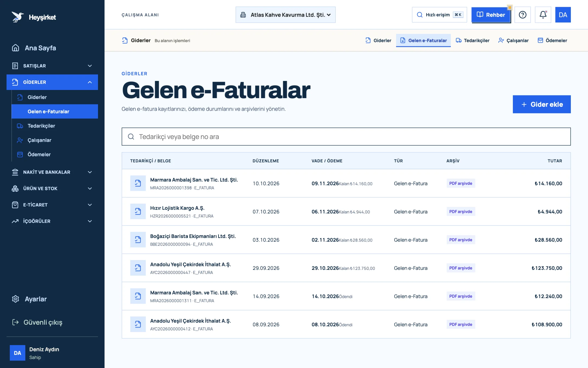Click invoice icon for MRA2026000001311 row
The width and height of the screenshot is (588, 368).
pos(138,296)
